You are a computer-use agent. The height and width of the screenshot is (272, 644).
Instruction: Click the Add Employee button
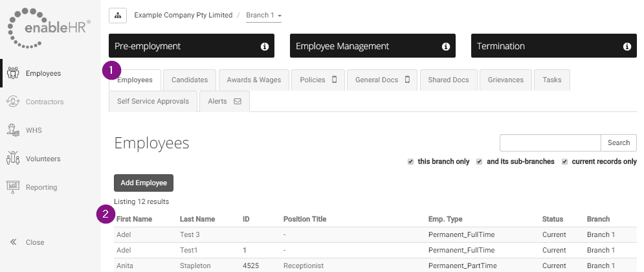click(144, 183)
